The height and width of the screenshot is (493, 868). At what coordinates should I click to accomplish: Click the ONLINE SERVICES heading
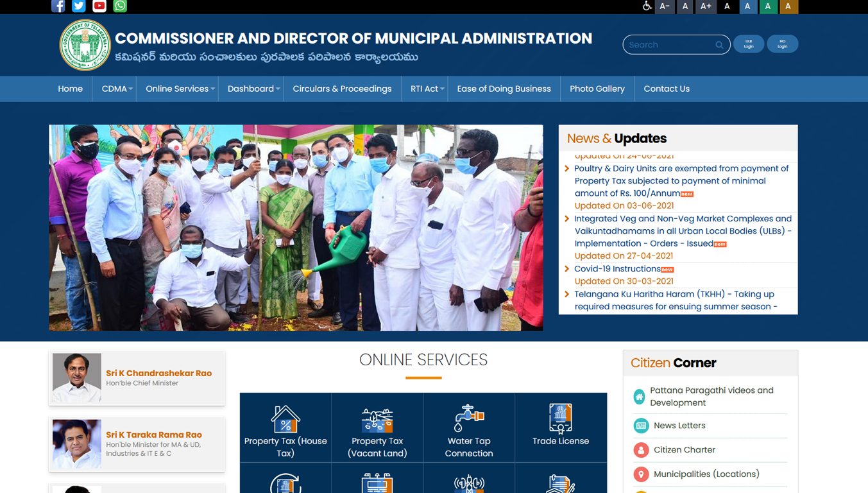(423, 360)
